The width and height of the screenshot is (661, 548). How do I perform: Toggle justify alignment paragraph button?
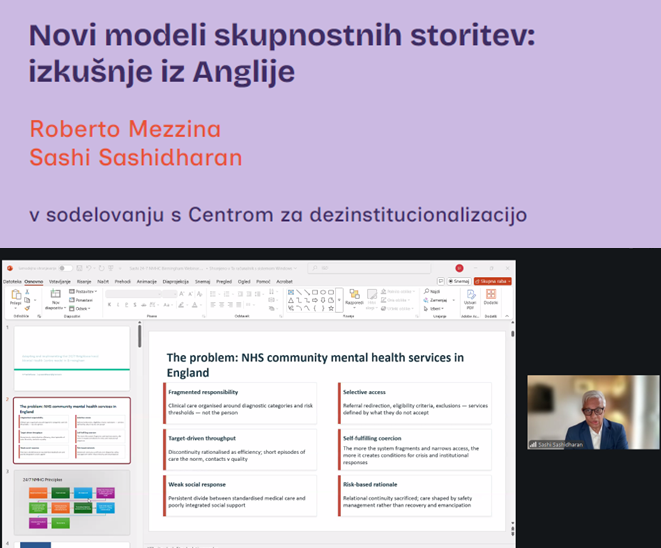(239, 305)
